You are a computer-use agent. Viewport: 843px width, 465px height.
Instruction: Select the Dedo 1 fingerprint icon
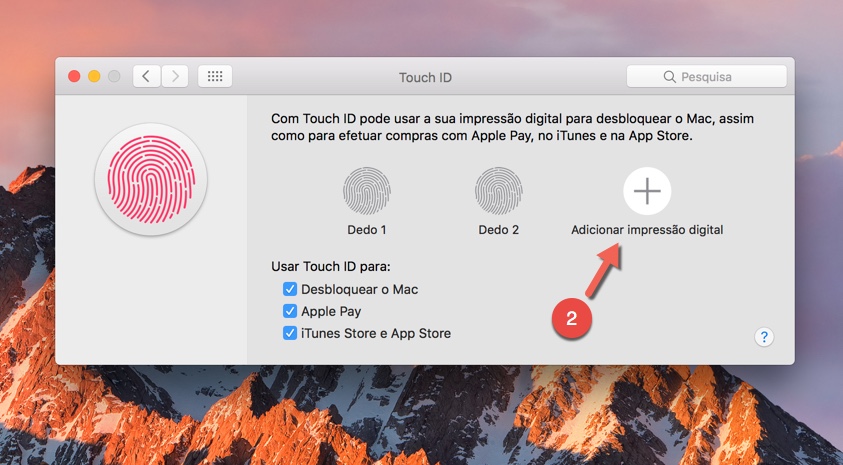367,191
